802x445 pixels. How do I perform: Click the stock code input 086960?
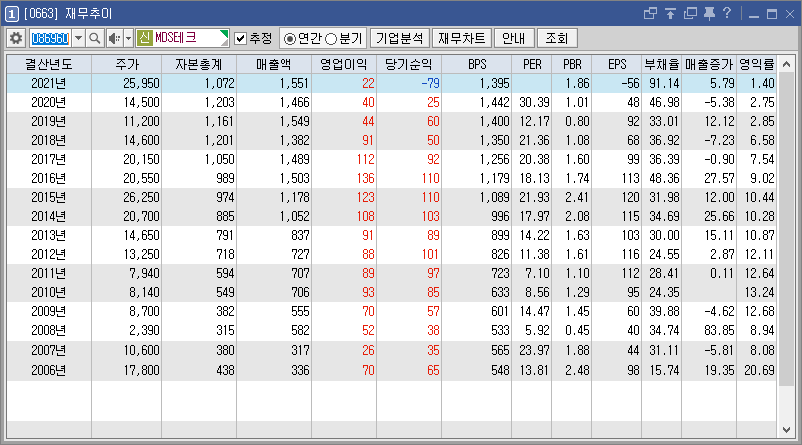pos(50,38)
